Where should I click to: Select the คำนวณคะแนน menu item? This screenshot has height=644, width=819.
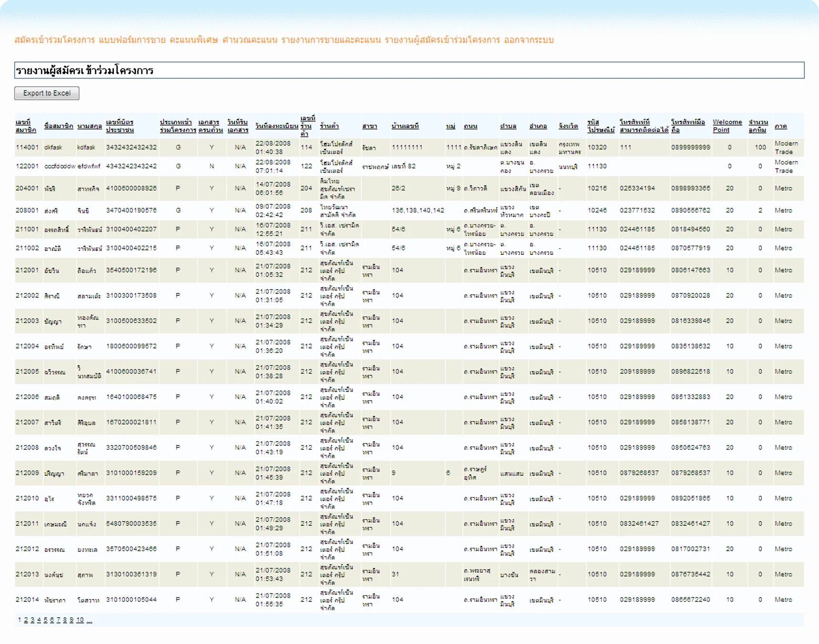pyautogui.click(x=250, y=40)
